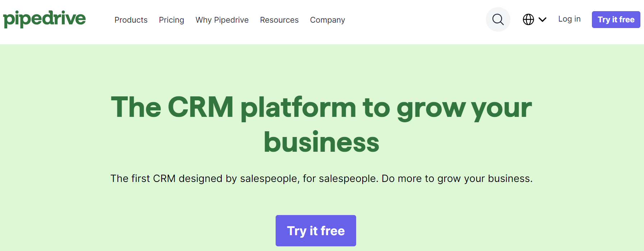Open the Why Pipedrive menu

click(222, 20)
